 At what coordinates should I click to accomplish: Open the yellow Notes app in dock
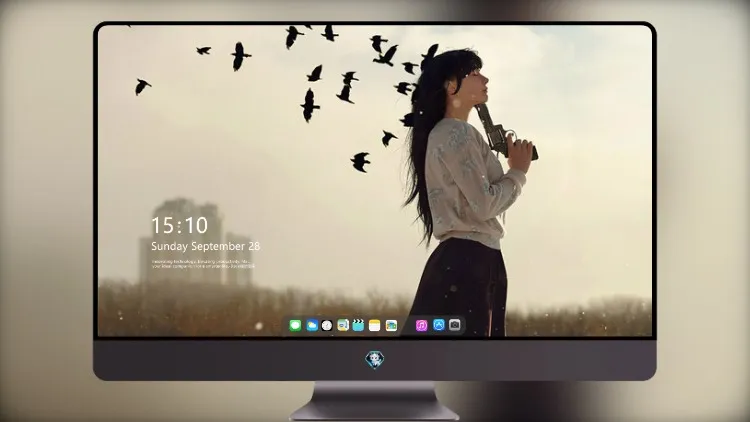pyautogui.click(x=375, y=326)
